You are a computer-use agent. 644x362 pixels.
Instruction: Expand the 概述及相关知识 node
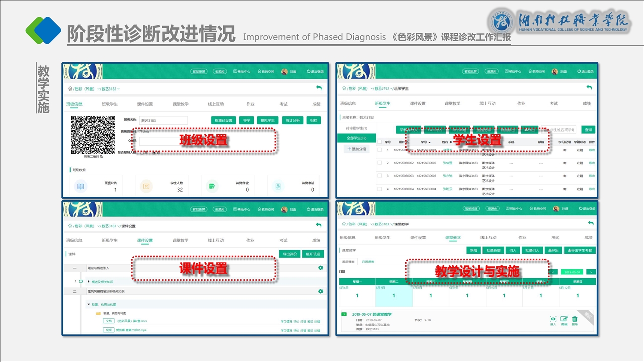click(89, 282)
